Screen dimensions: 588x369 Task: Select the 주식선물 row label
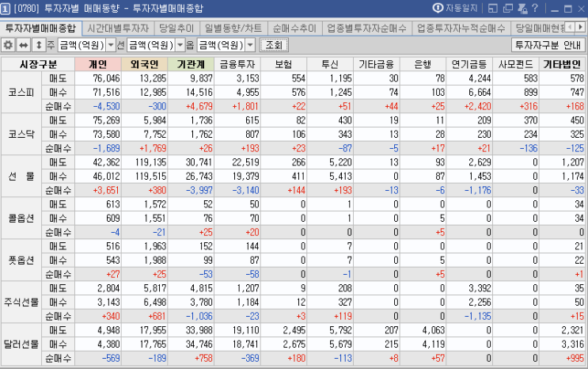[21, 302]
